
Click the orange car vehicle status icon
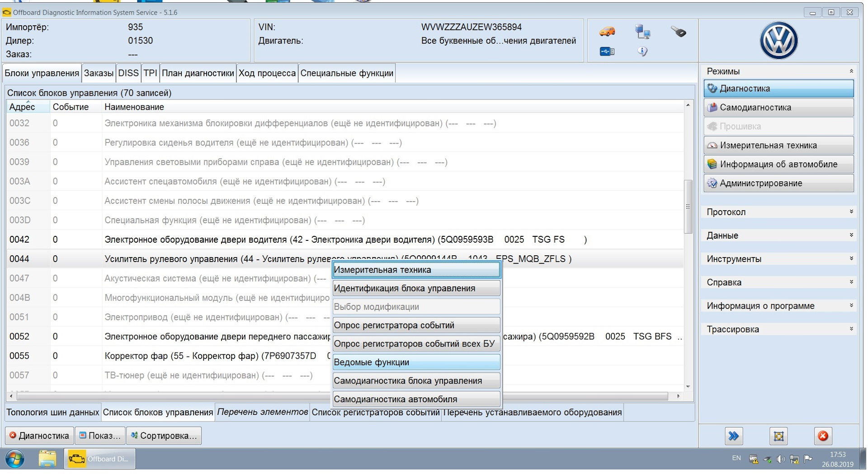(607, 32)
